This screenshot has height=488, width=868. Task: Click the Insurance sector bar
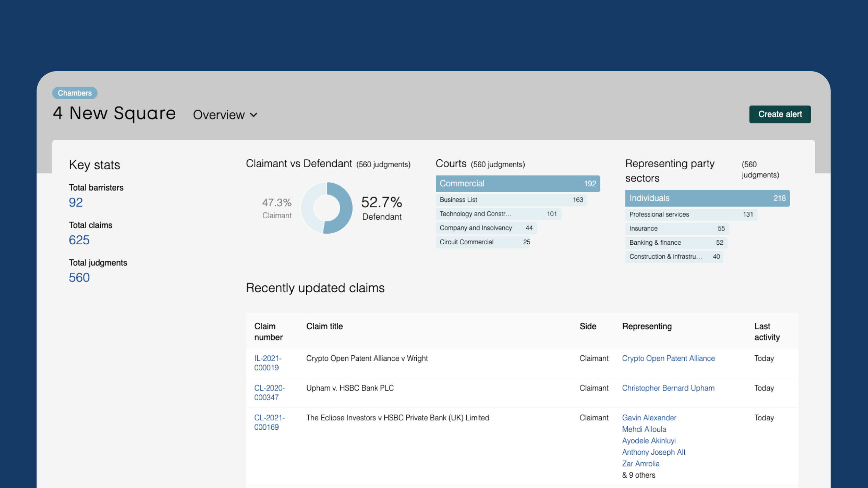(676, 228)
